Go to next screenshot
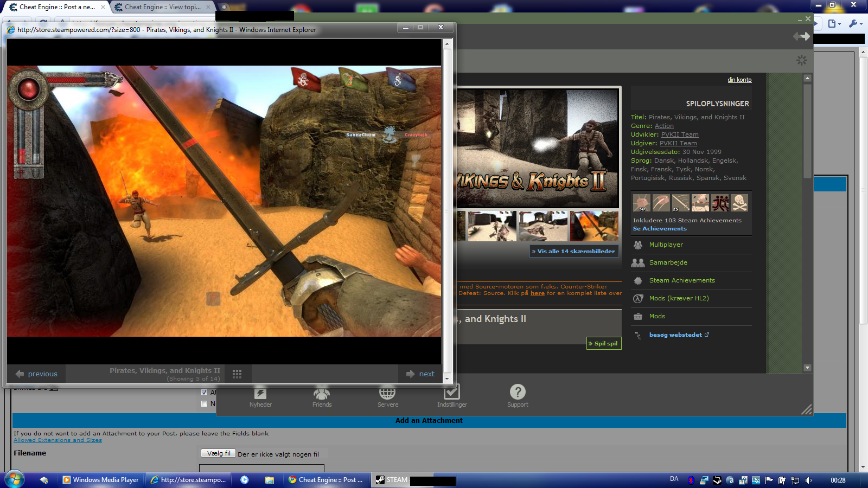Viewport: 868px width, 488px height. tap(420, 374)
